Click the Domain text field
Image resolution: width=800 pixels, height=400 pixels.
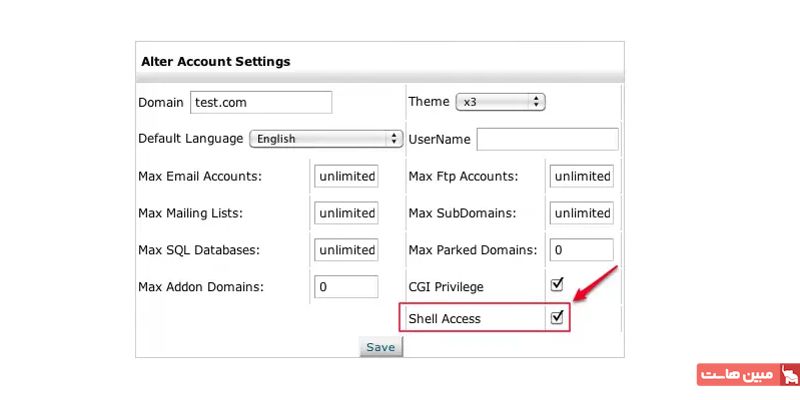coord(260,102)
